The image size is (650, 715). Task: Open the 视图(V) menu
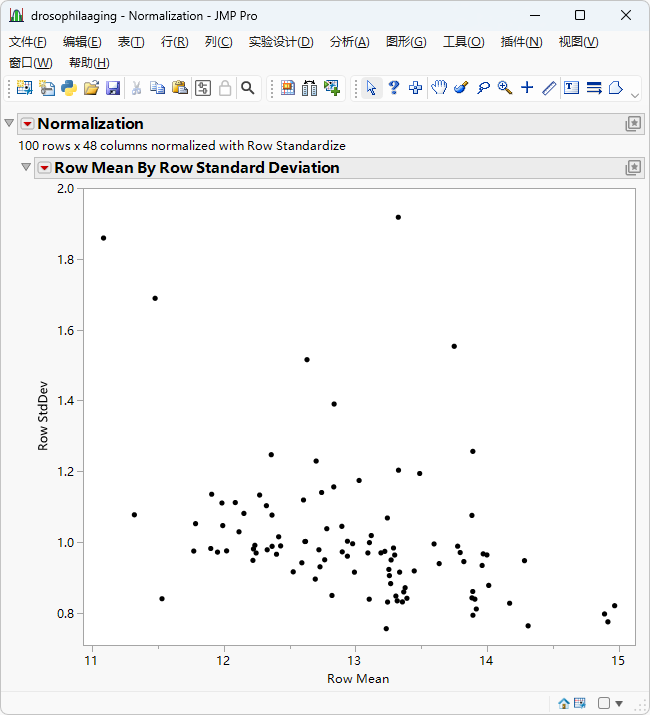[x=578, y=42]
